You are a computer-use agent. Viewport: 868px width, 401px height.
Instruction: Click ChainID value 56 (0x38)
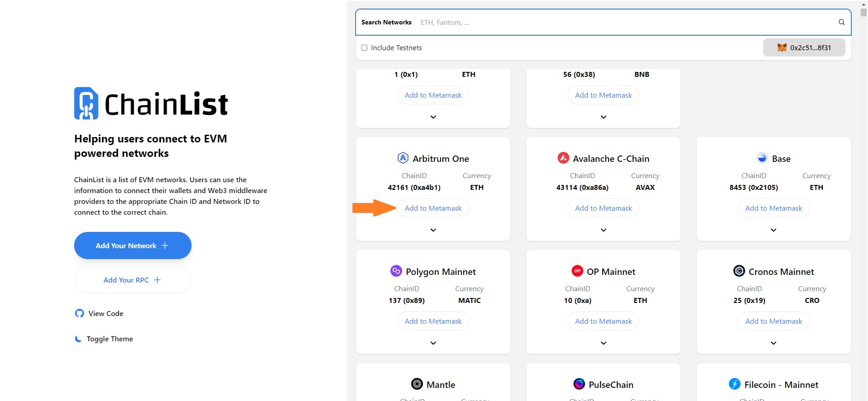pyautogui.click(x=579, y=74)
